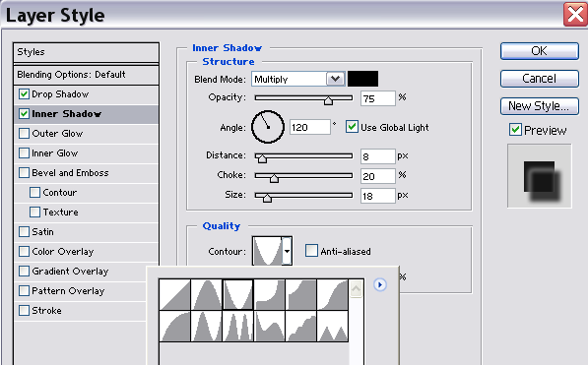Click the style preview thumbnail
The image size is (588, 365).
540,176
